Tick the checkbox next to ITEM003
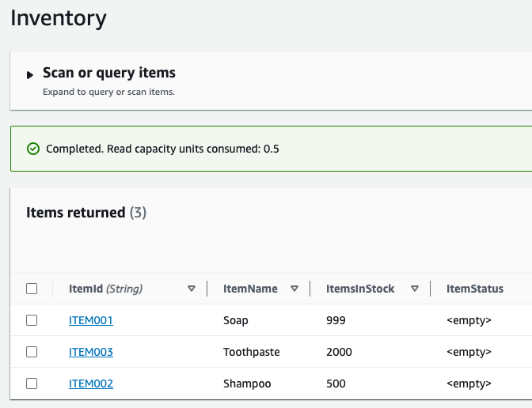 point(32,352)
